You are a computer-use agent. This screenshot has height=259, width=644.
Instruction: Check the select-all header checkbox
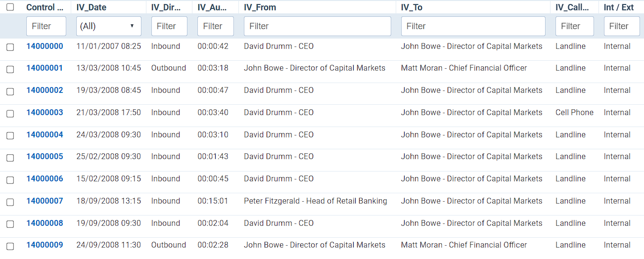pos(10,7)
